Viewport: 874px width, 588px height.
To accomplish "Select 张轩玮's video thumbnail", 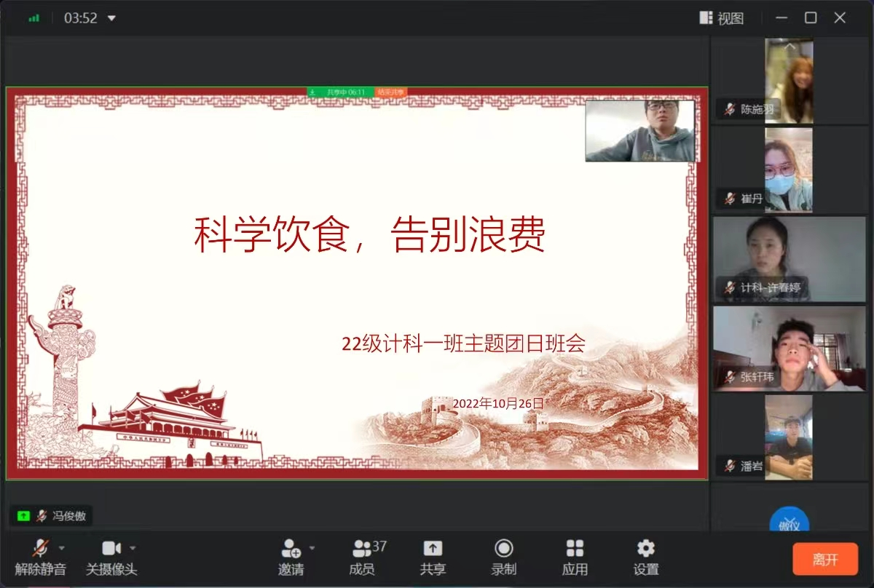I will (x=789, y=348).
